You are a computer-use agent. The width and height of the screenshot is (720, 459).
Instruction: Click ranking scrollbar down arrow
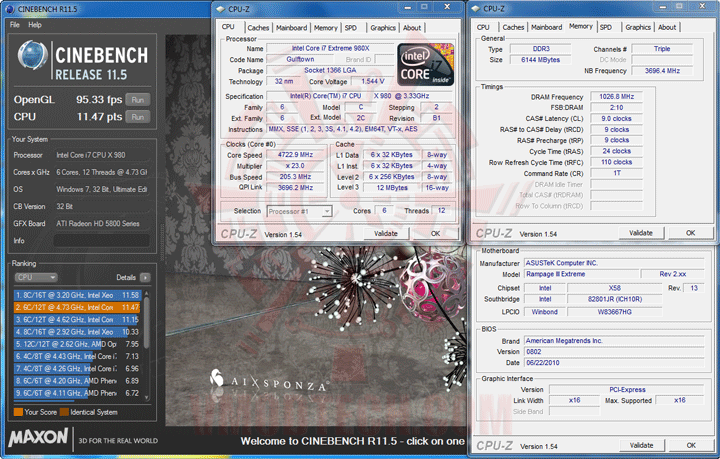[146, 397]
